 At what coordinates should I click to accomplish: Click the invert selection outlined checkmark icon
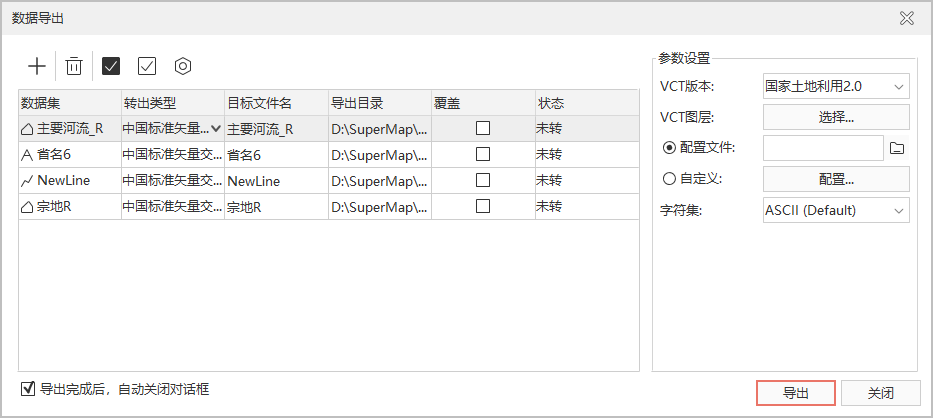(x=147, y=66)
